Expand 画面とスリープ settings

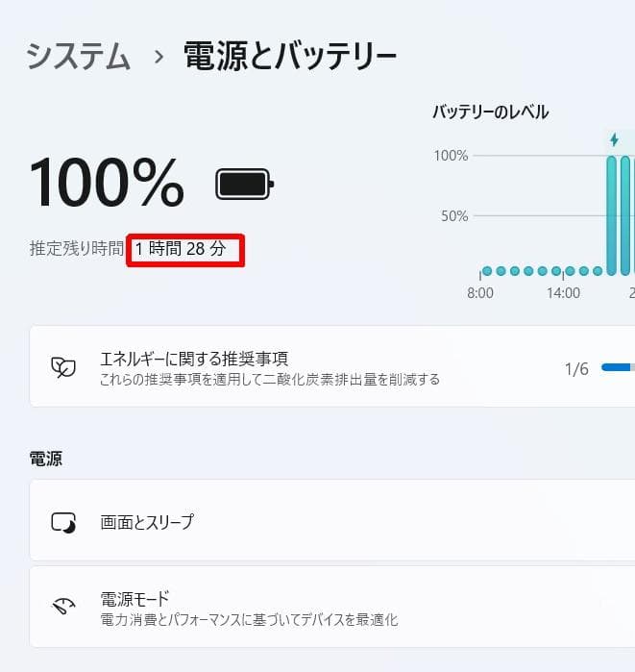tap(332, 520)
